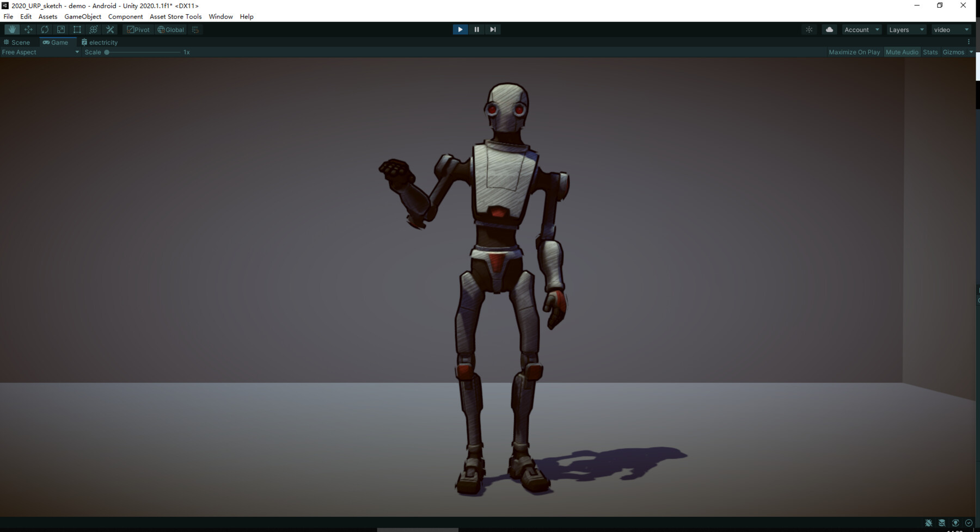Select the Rotate tool
The height and width of the screenshot is (532, 980).
44,29
